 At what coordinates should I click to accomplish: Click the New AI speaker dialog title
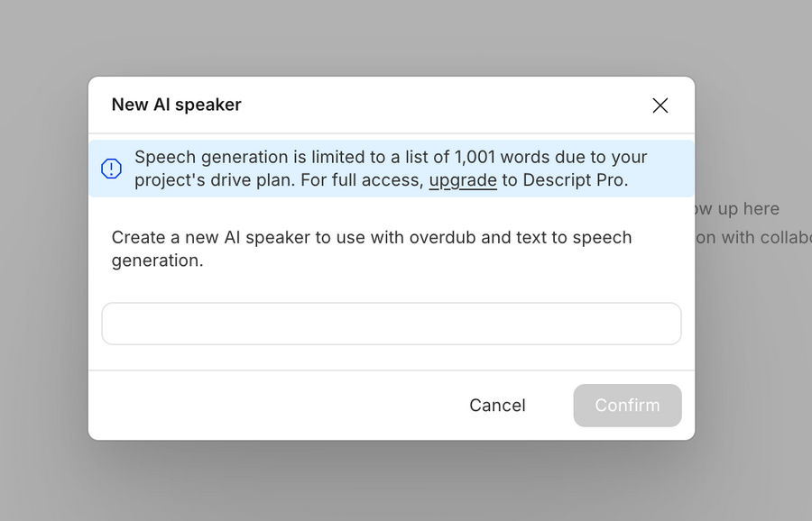[176, 105]
